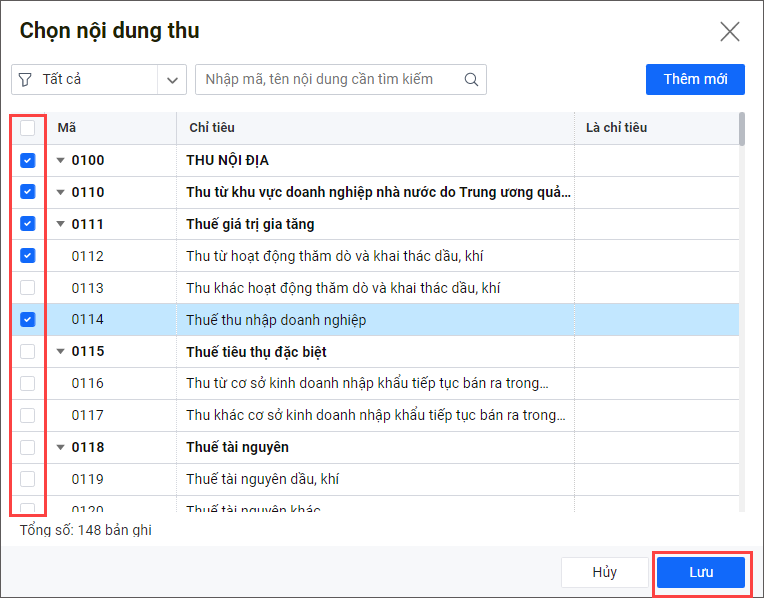The width and height of the screenshot is (764, 598).
Task: Cancel with the Hủy button
Action: click(604, 572)
